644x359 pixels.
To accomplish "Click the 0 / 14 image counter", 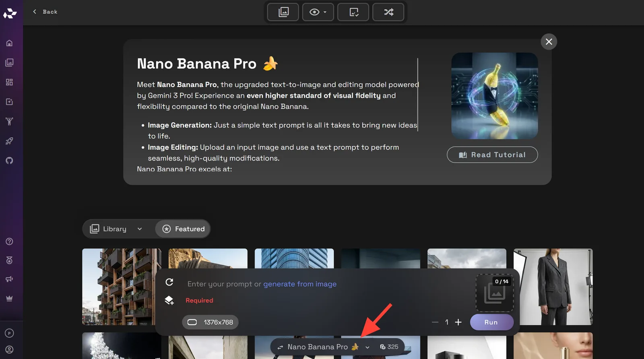I will point(502,282).
